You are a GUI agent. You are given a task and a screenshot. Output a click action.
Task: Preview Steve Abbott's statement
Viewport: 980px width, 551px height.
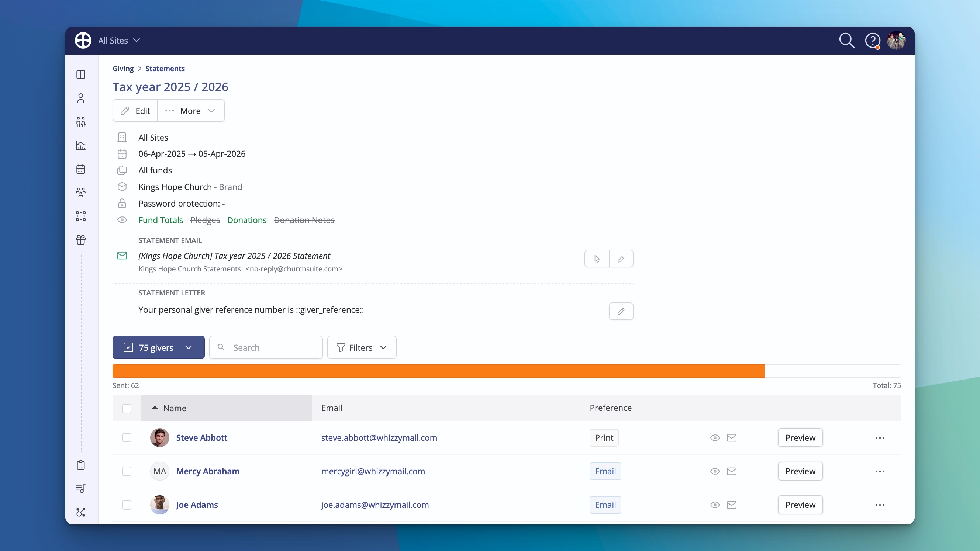(x=800, y=438)
